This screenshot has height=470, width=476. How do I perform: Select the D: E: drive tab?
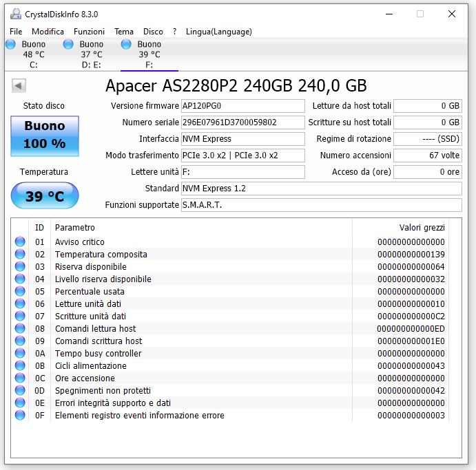92,54
